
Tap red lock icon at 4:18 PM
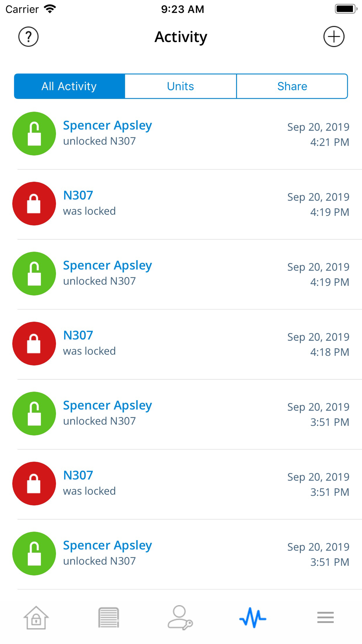(x=34, y=343)
